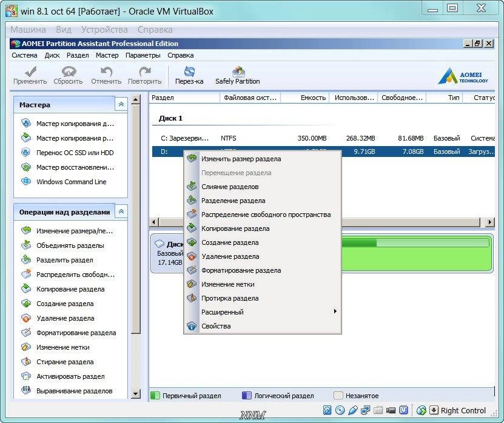The height and width of the screenshot is (423, 504).
Task: Click partition list scroll left arrow
Action: (154, 222)
